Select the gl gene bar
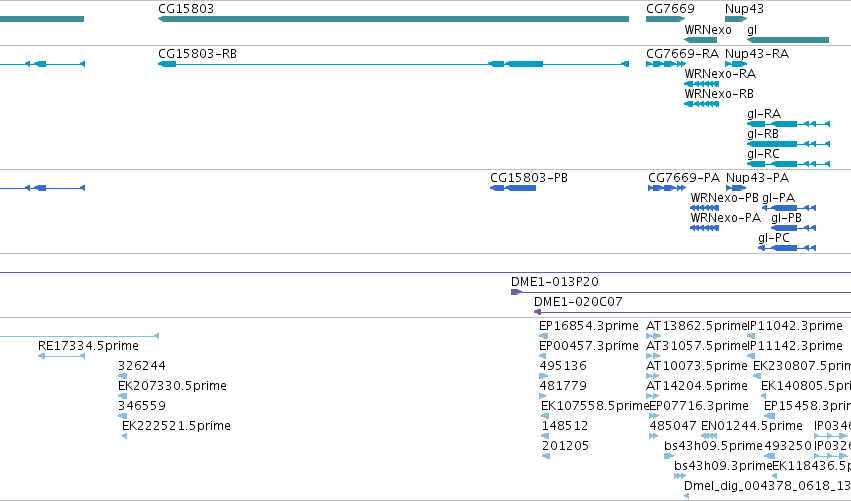Viewport: 851px width, 501px height. point(788,40)
